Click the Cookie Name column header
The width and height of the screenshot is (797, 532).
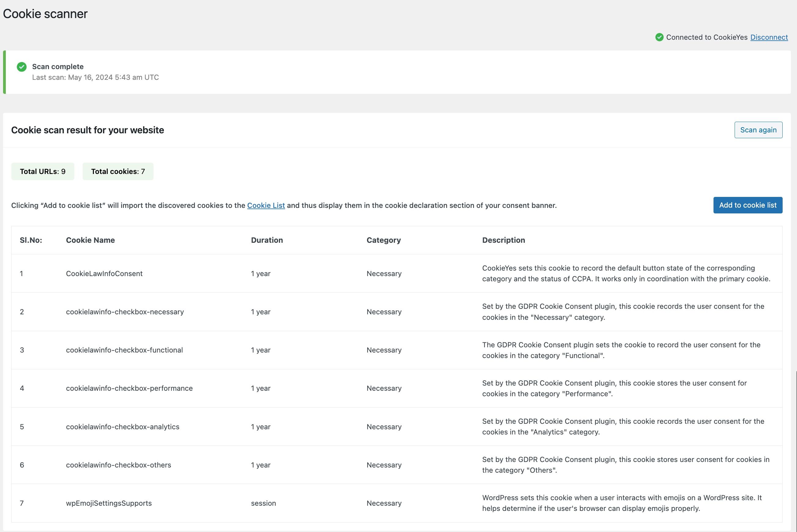point(90,240)
